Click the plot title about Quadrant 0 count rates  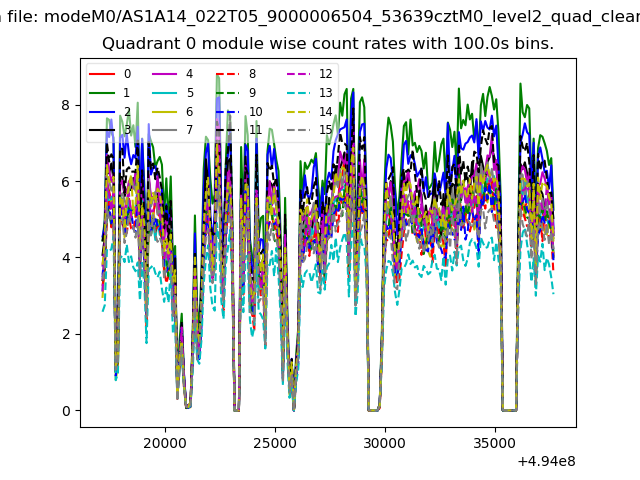click(328, 44)
